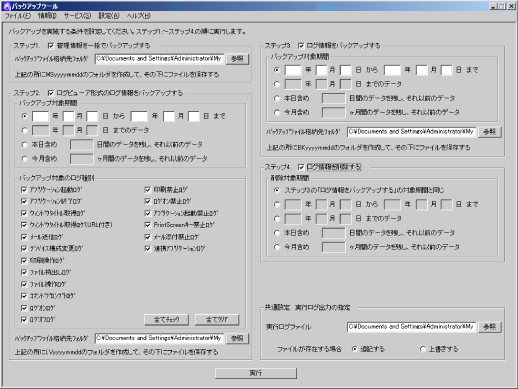Viewport: 518px width, 389px height.
Task: Open the 情報(I) menu
Action: pos(47,16)
